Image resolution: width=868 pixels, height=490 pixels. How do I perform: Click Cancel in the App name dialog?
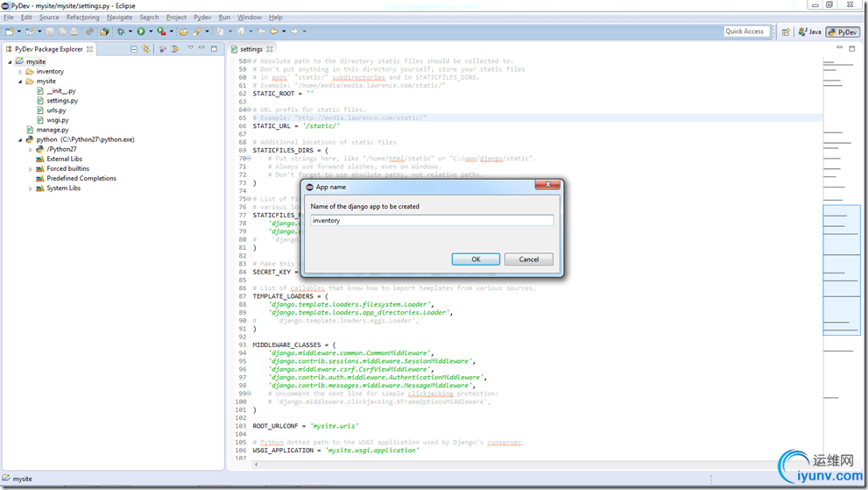pyautogui.click(x=529, y=259)
